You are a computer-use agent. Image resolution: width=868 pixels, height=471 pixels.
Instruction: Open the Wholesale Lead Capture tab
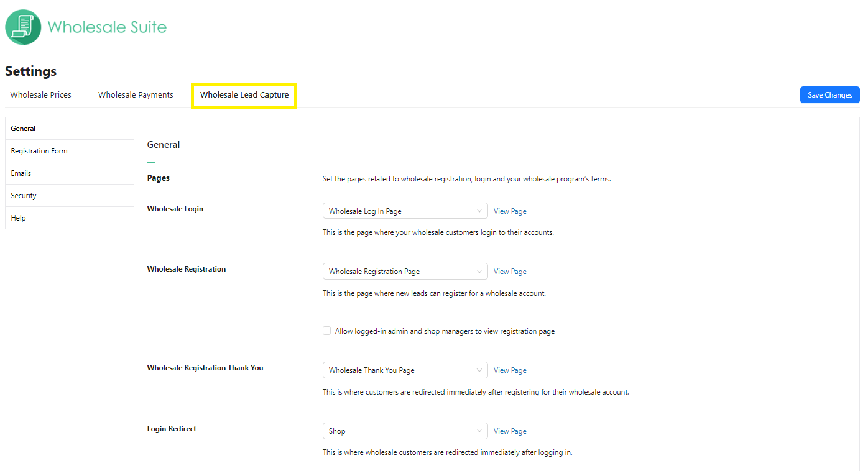(x=244, y=95)
